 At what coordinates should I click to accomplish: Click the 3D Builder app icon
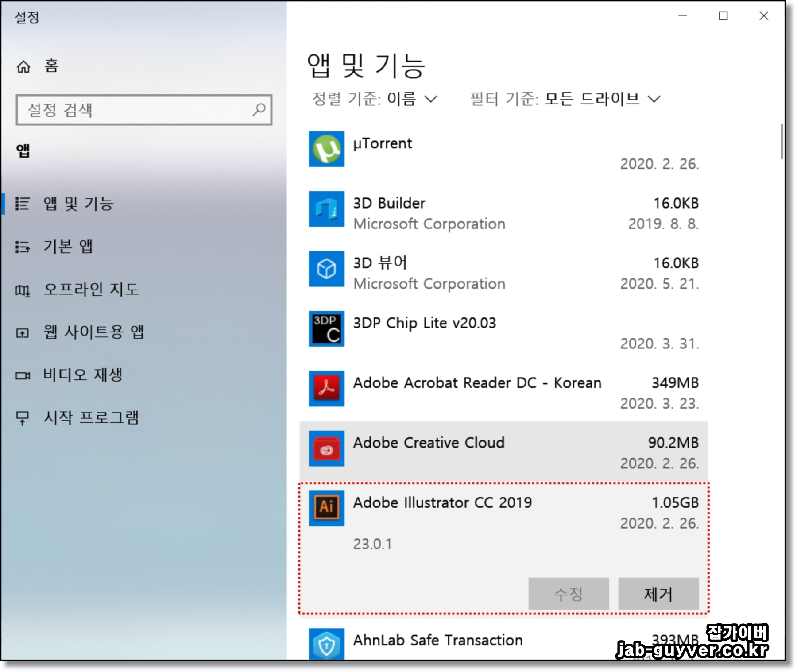pos(326,209)
